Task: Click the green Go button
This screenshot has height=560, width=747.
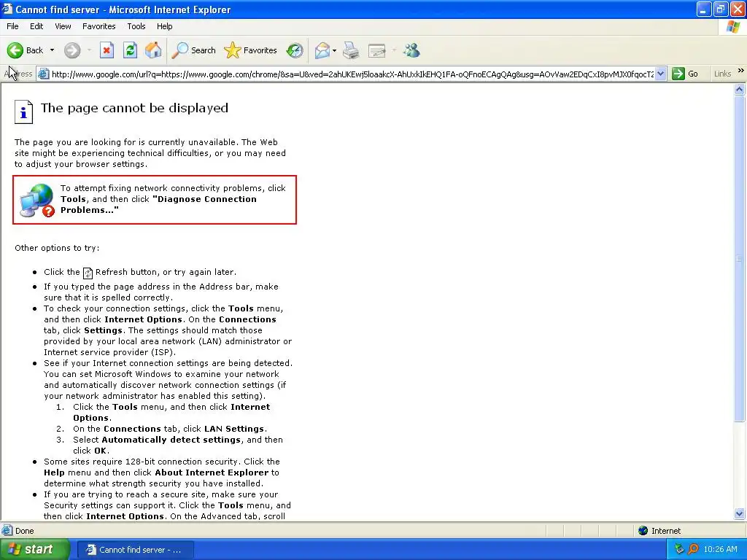Action: point(685,74)
